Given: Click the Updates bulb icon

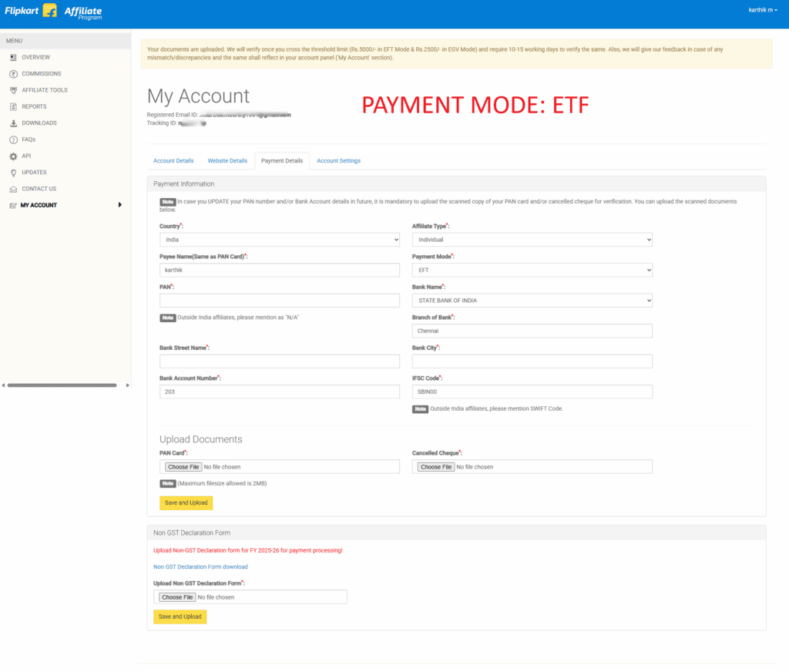Looking at the screenshot, I should (14, 173).
